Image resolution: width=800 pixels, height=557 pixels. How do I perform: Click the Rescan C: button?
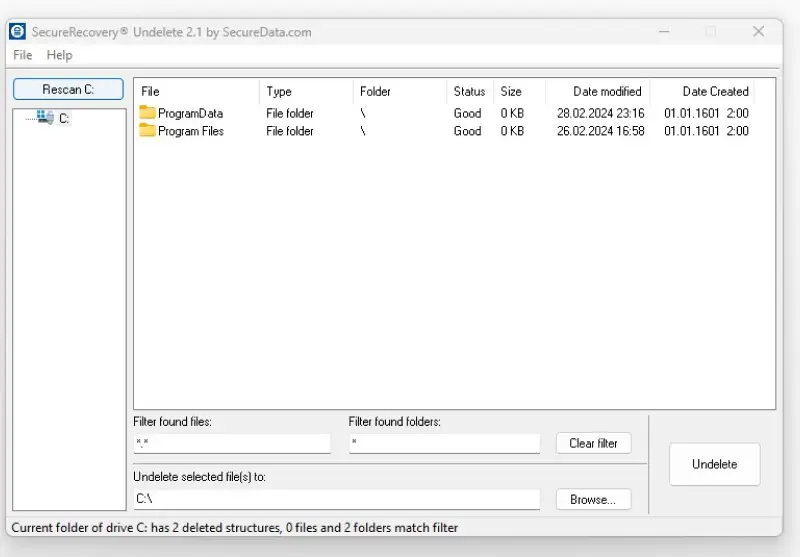pos(68,89)
